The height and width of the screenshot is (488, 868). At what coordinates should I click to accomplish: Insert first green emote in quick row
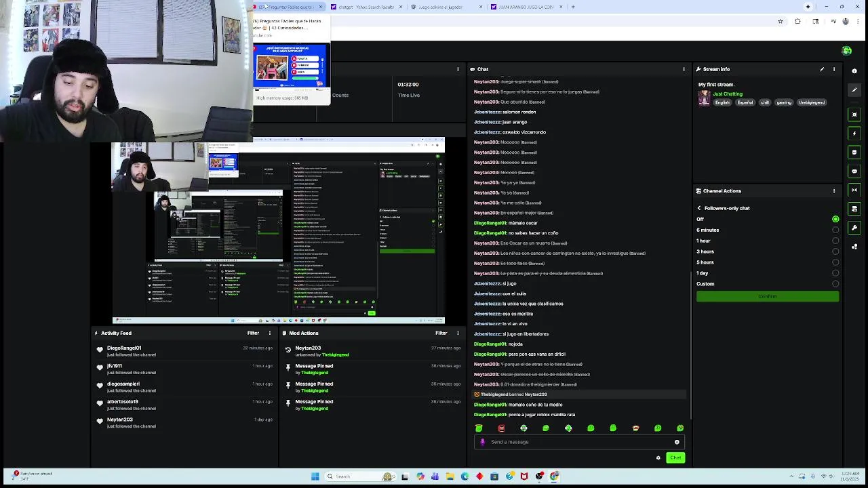pyautogui.click(x=479, y=428)
